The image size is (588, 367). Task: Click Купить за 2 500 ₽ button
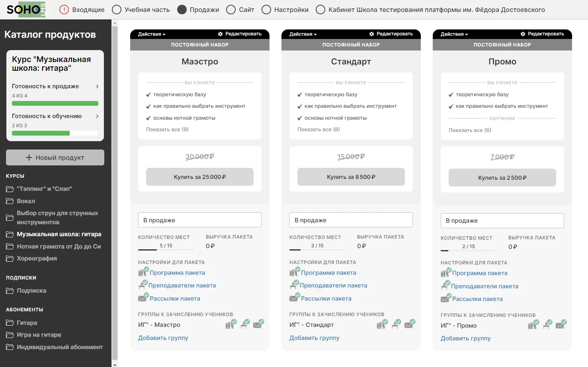pos(502,178)
